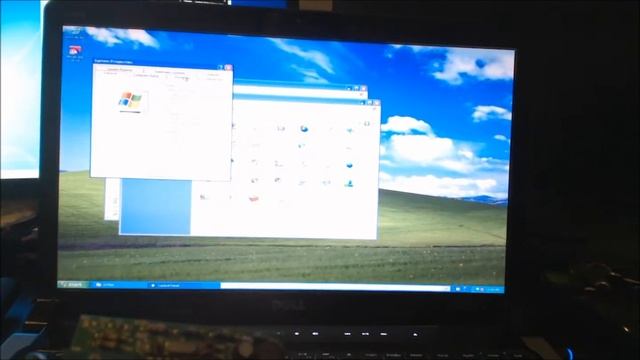
Task: Close the front System Properties dialog
Action: click(x=228, y=67)
